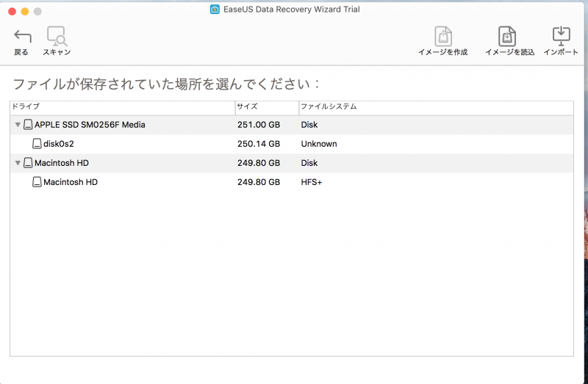
Task: Start the scan with スキャン icon
Action: click(x=57, y=36)
